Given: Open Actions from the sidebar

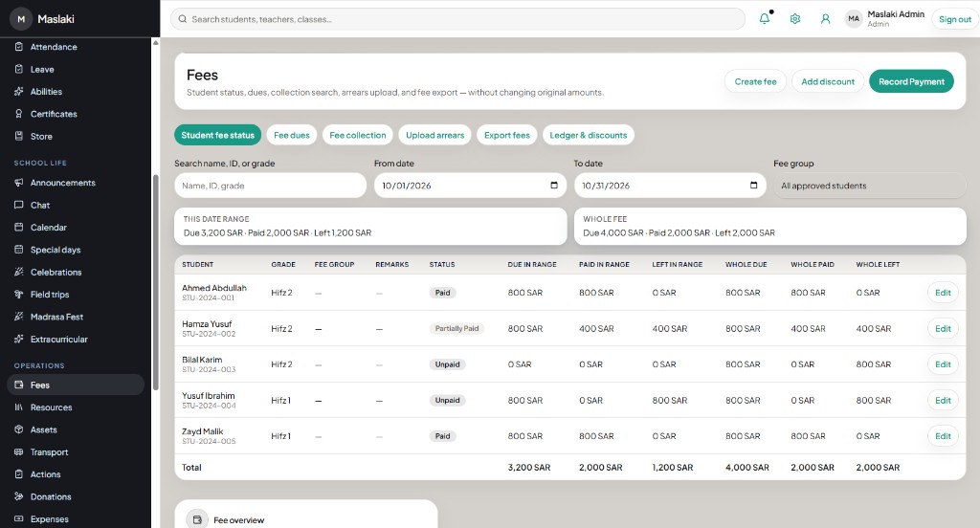Looking at the screenshot, I should [x=77, y=474].
